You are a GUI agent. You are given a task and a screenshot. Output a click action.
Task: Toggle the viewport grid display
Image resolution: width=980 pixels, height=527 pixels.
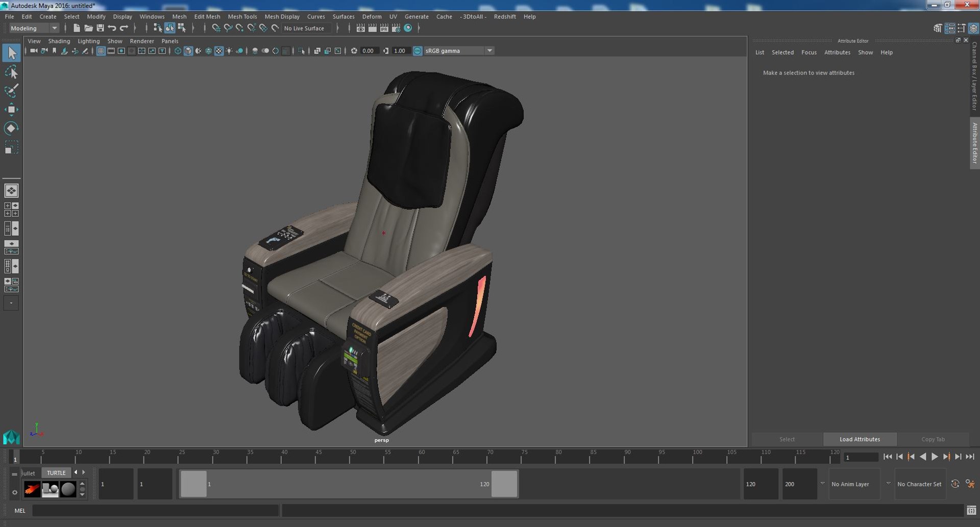tap(101, 51)
